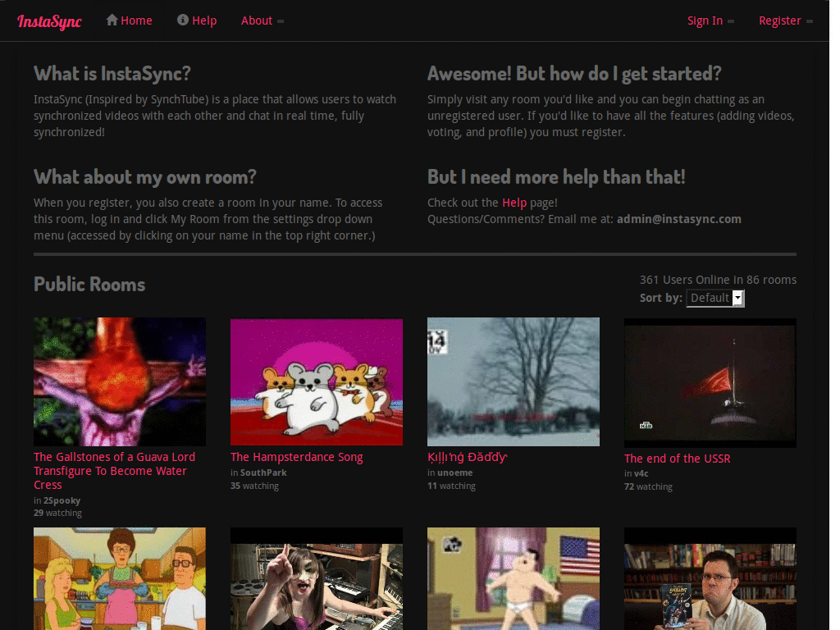Open the Hampsterdance Song thumbnail
The image size is (840, 630).
[x=316, y=381]
